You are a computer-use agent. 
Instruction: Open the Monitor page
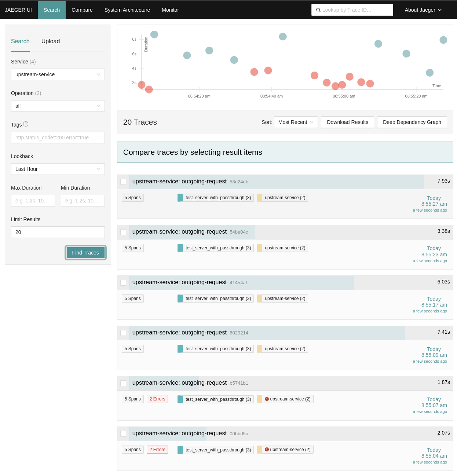point(171,10)
